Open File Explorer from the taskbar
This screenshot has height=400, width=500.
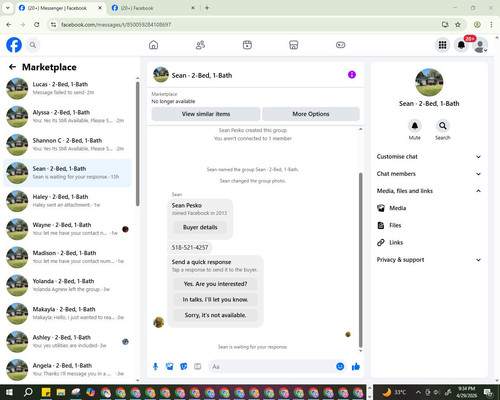[x=61, y=392]
